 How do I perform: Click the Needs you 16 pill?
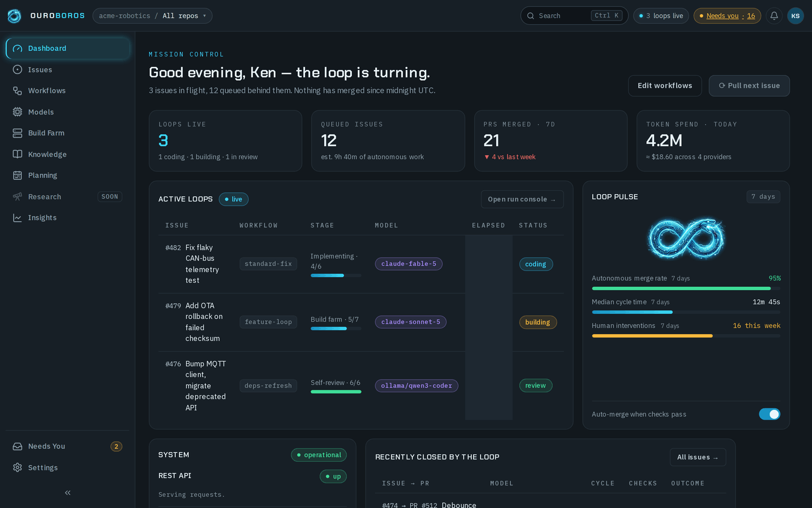click(x=727, y=16)
